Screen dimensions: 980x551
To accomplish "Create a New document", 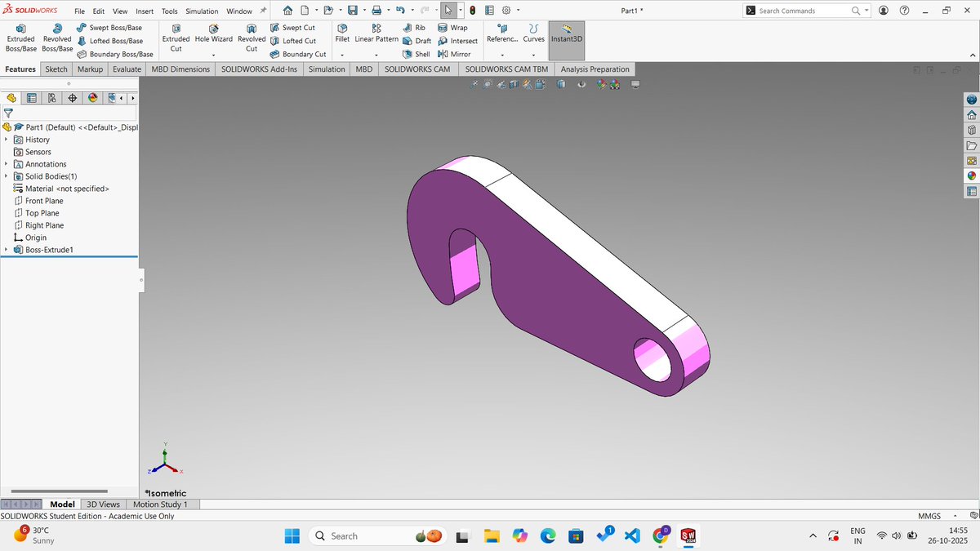I will click(x=305, y=11).
